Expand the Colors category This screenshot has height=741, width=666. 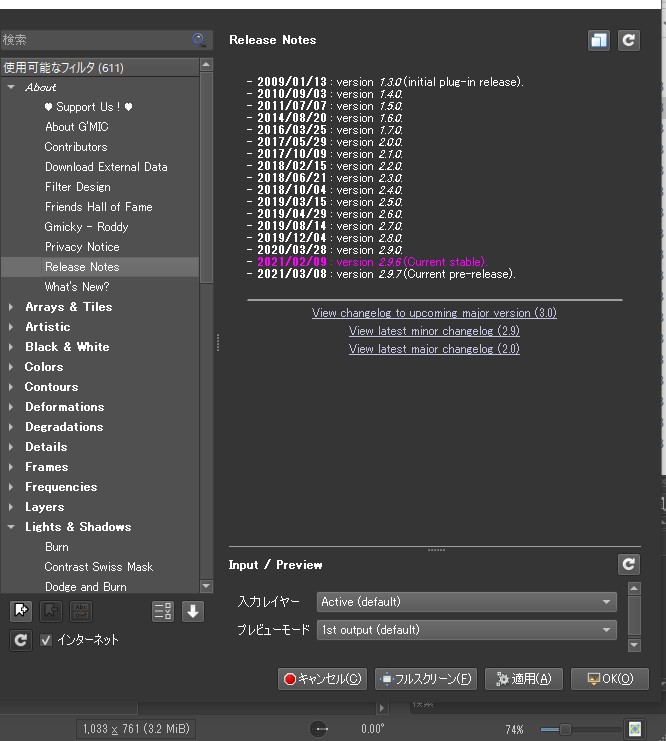tap(11, 367)
